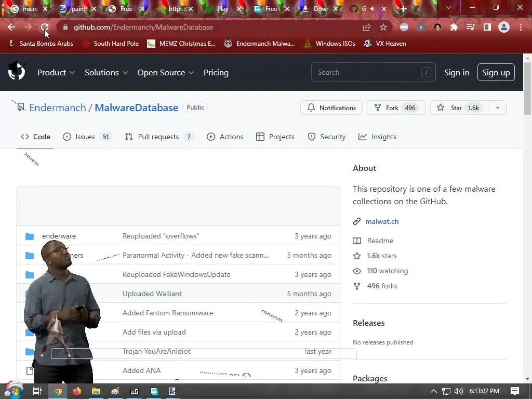Screen dimensions: 532x399
Task: Click the 496 forks link
Action: (x=382, y=286)
